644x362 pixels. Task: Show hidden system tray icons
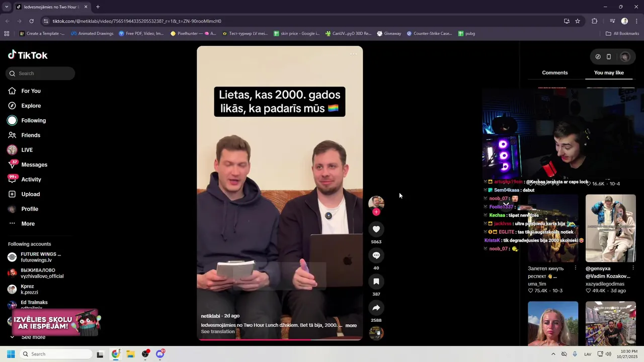tap(553, 354)
